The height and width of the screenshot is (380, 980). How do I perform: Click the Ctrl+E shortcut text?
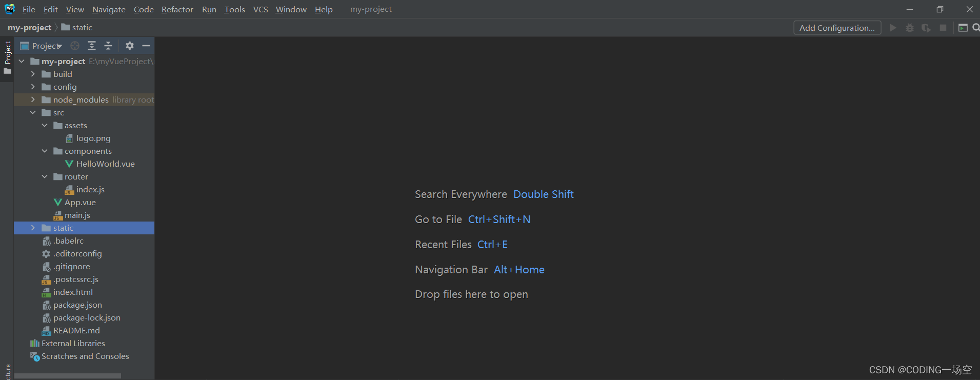(x=492, y=245)
